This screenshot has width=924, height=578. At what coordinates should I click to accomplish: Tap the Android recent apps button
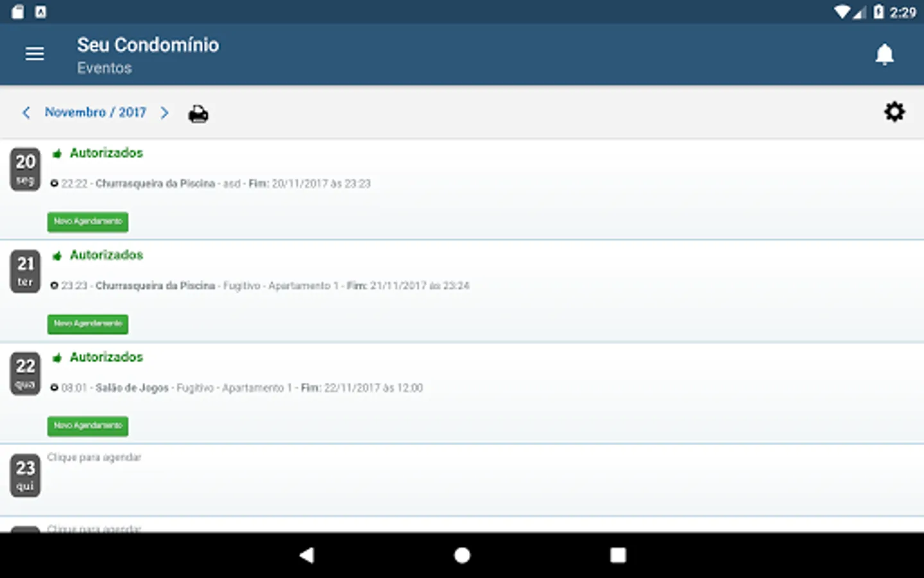[618, 555]
